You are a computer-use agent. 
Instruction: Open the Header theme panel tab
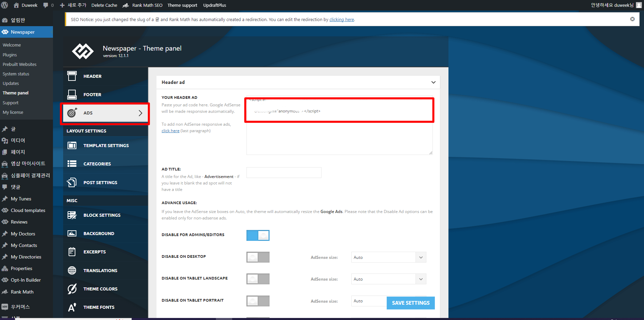coord(106,76)
